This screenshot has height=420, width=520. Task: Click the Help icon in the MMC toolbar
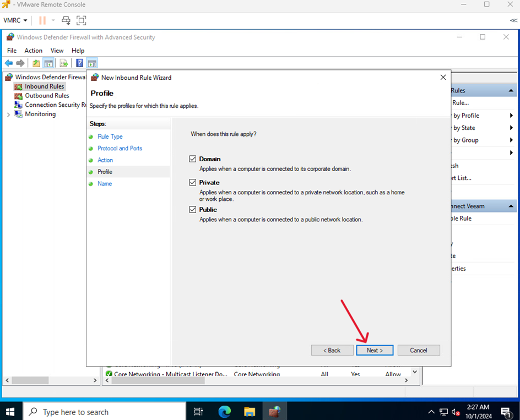click(x=80, y=63)
